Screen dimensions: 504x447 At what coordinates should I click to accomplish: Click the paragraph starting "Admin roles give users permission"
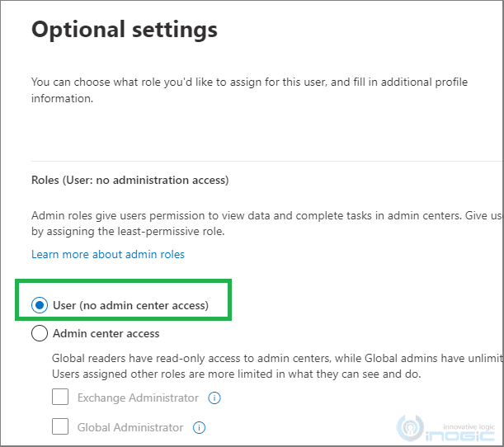(x=267, y=223)
